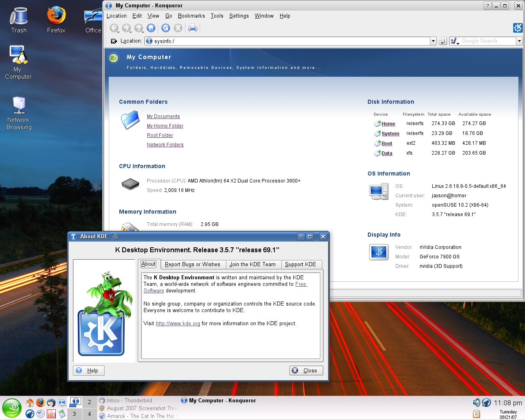
Task: Click the KDE gear throbber icon
Action: (518, 27)
